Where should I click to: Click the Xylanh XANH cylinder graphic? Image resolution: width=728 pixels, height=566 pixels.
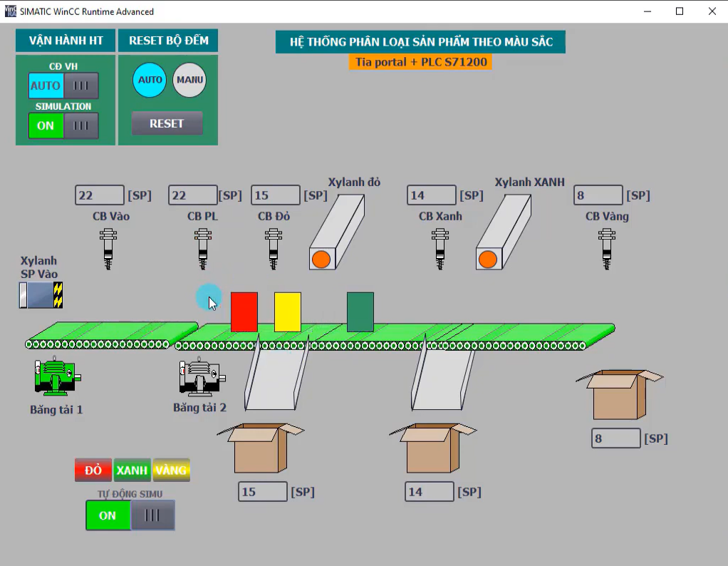(504, 232)
